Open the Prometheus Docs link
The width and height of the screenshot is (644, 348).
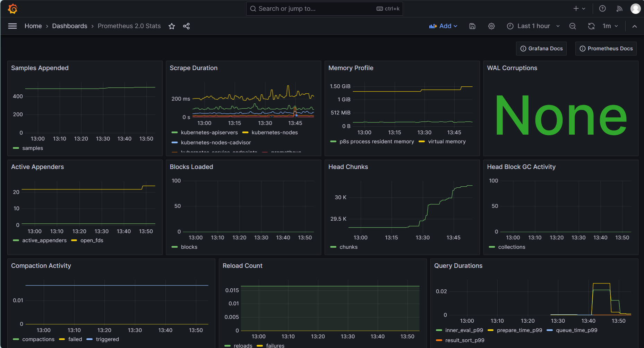(606, 49)
